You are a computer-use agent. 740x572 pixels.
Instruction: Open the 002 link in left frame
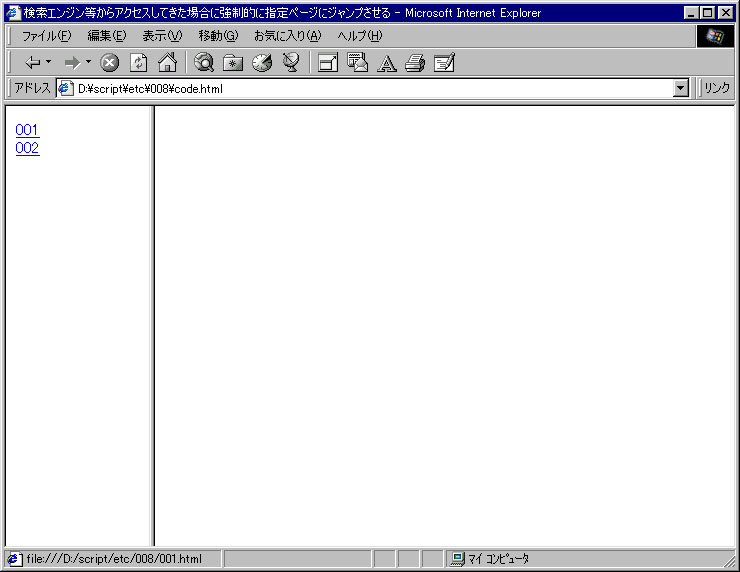pos(27,148)
